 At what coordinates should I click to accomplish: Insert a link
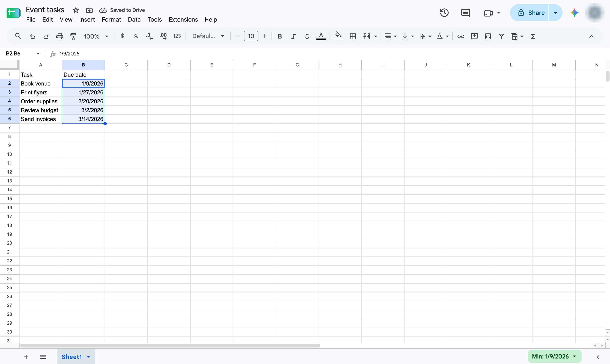(460, 36)
